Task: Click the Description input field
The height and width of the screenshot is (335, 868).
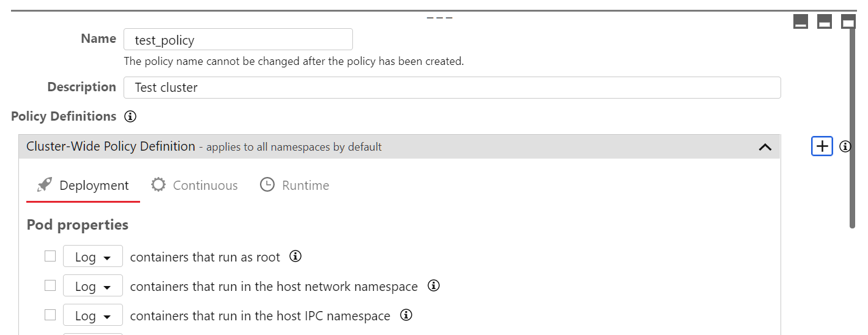Action: (452, 88)
